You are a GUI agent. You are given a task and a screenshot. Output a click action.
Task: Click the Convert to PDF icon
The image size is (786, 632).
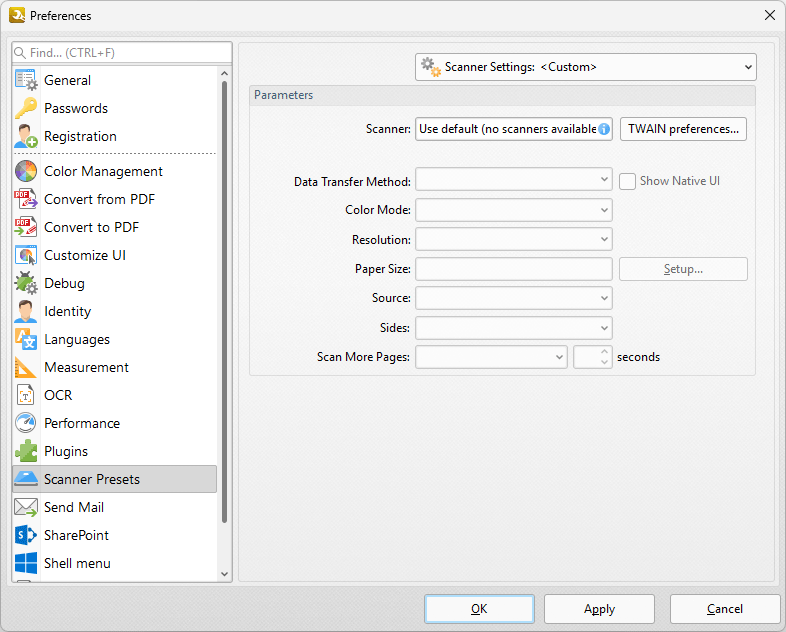(x=26, y=228)
